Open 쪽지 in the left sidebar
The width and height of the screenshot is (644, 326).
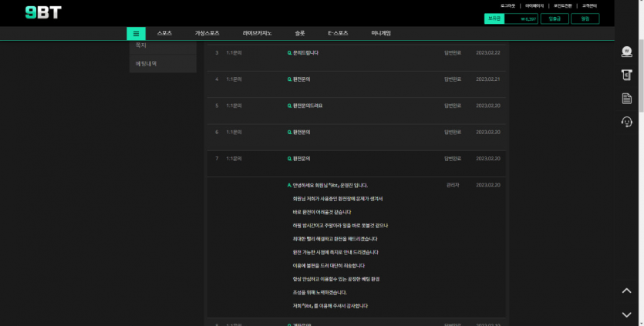click(141, 46)
